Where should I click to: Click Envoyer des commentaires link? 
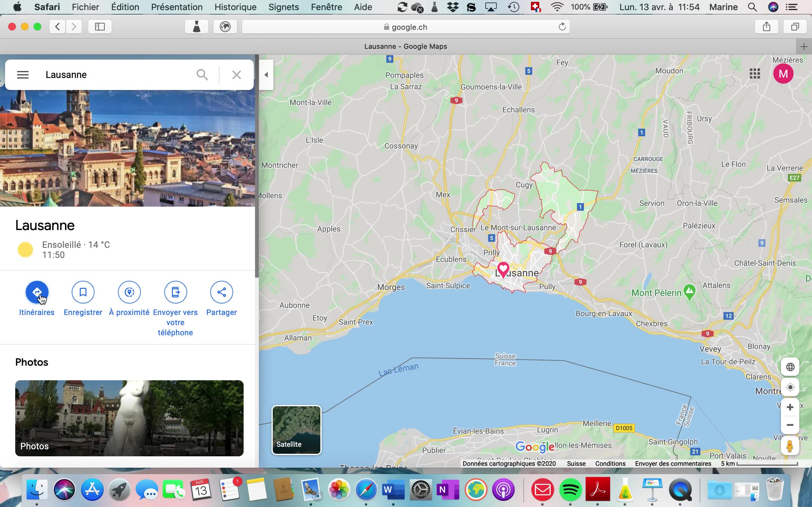tap(673, 463)
